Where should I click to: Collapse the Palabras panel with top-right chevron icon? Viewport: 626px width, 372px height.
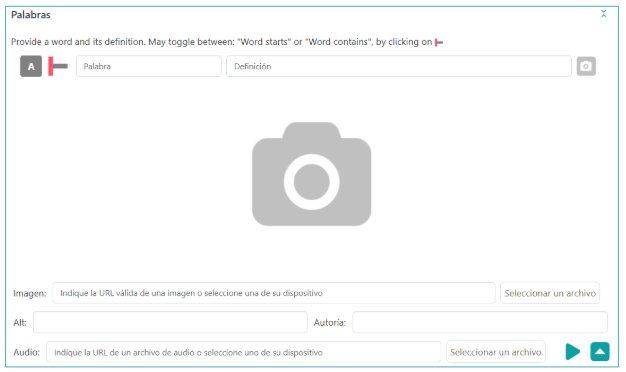pyautogui.click(x=603, y=14)
